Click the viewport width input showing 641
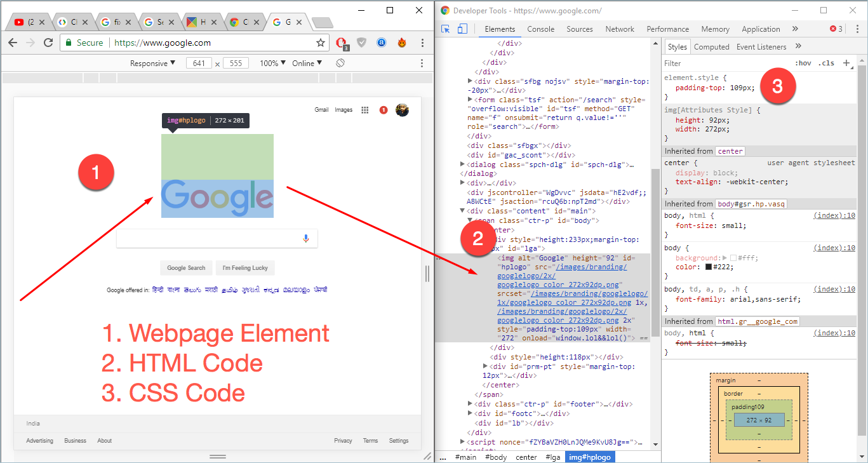 199,63
